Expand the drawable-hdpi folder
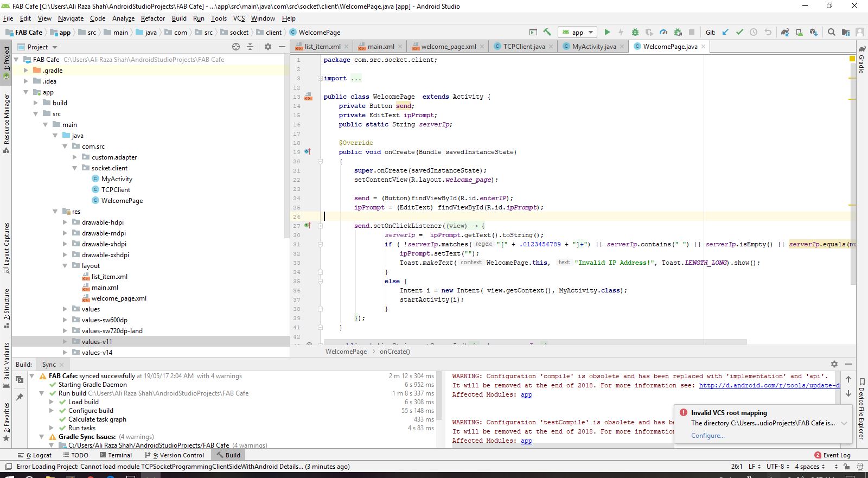This screenshot has width=868, height=478. [x=65, y=222]
